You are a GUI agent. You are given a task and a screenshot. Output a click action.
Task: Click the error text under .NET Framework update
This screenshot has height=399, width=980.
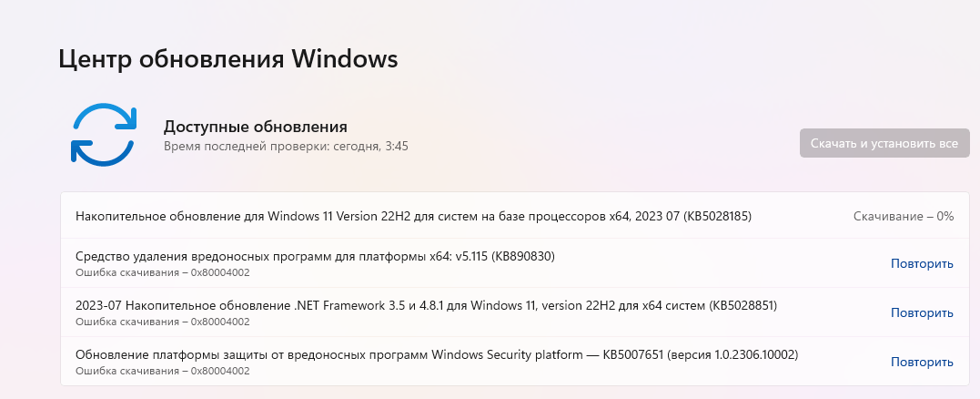click(163, 322)
